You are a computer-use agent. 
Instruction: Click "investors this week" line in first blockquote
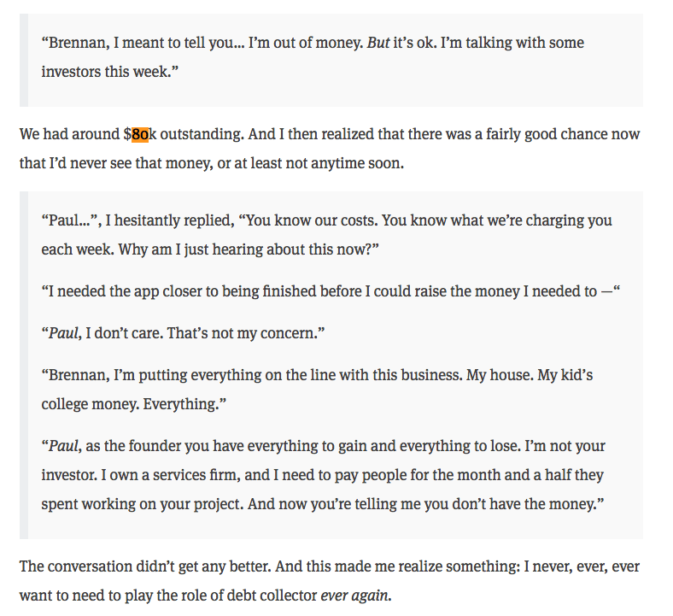point(110,72)
